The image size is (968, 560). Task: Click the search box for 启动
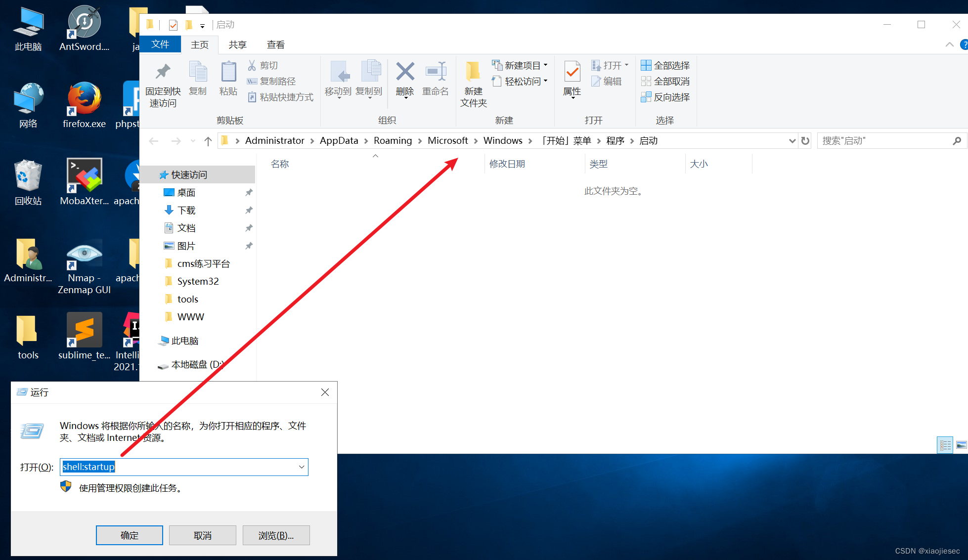[x=885, y=141]
